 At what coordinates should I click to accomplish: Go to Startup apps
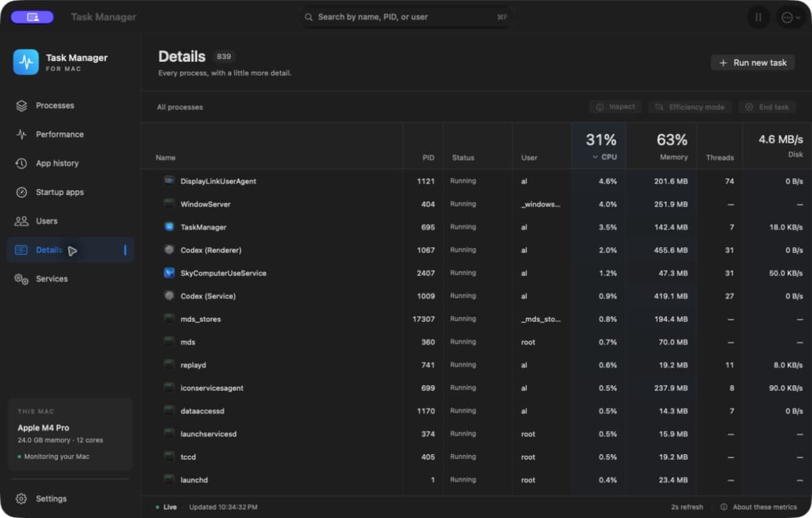pyautogui.click(x=70, y=192)
